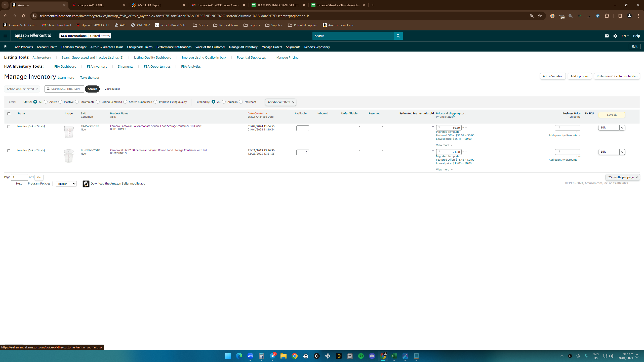Click the ASIN text B07MVJNXL9
Viewport: 644px width, 362px height.
[118, 153]
